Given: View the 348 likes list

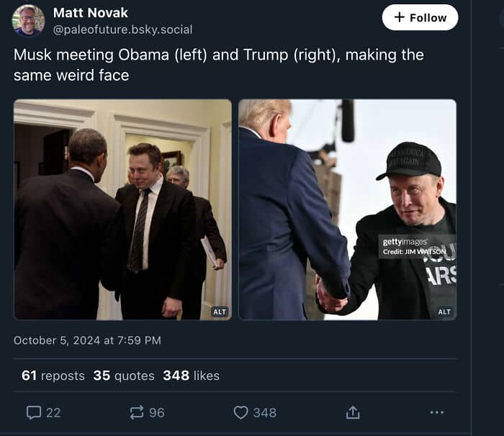Looking at the screenshot, I should (191, 376).
